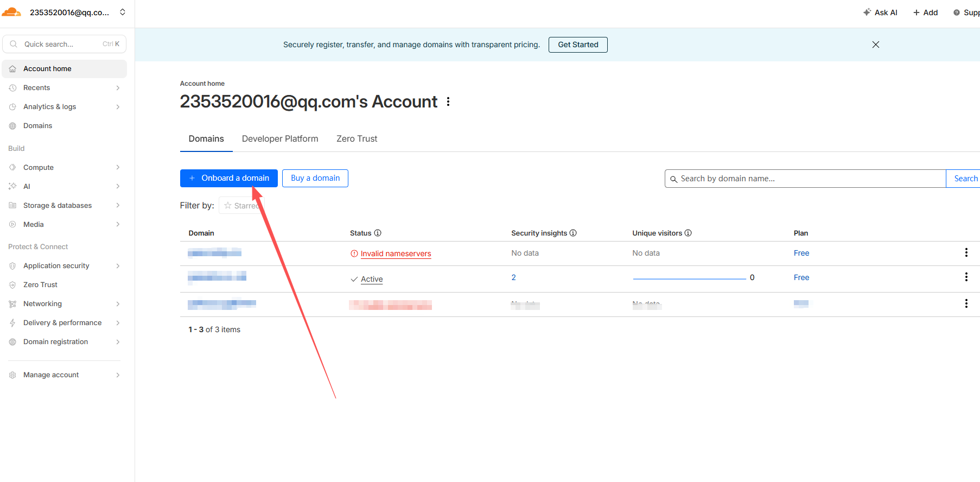Open the Ask AI assistant
This screenshot has width=980, height=482.
pyautogui.click(x=880, y=12)
